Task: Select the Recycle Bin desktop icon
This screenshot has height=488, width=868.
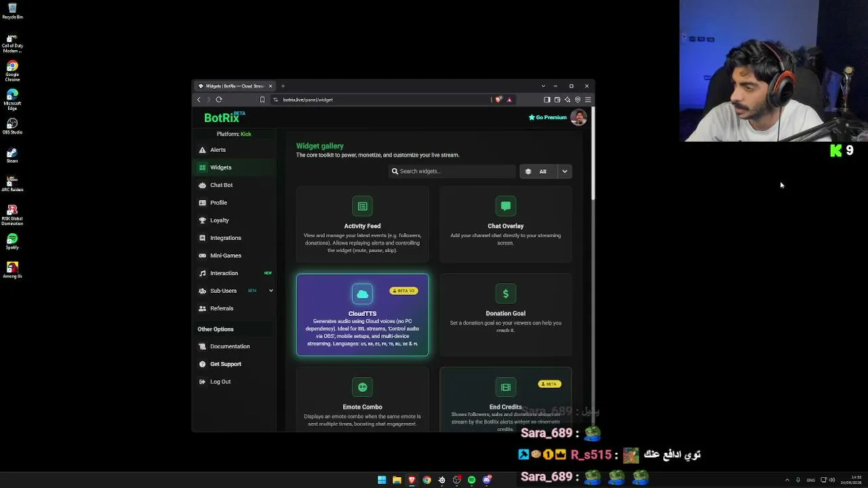Action: coord(12,12)
